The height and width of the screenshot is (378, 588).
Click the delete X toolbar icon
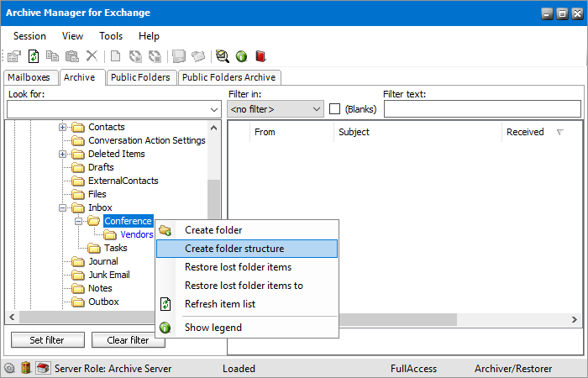point(92,56)
